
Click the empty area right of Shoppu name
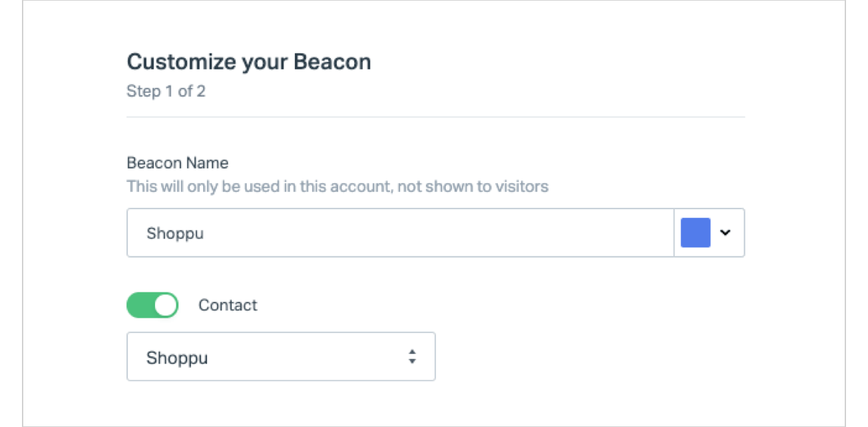tap(466, 233)
